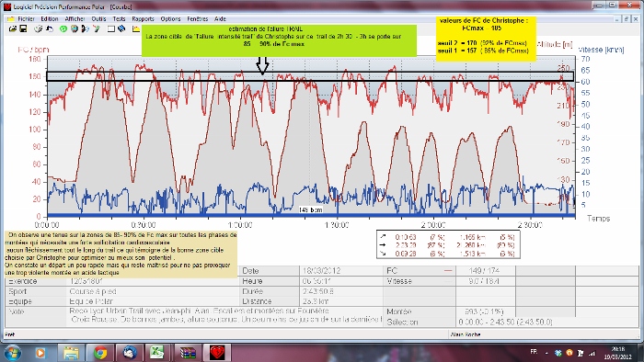Click the FC value 149 / 174
Image resolution: width=644 pixels, height=362 pixels.
(485, 271)
